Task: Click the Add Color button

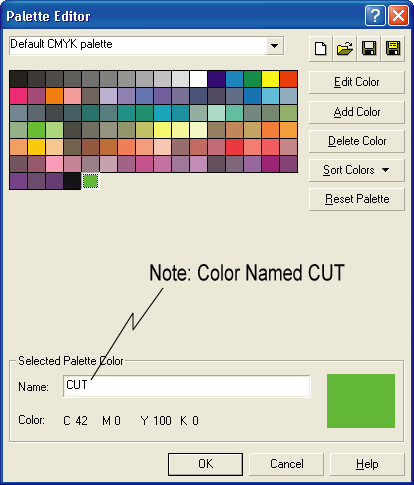Action: tap(357, 112)
